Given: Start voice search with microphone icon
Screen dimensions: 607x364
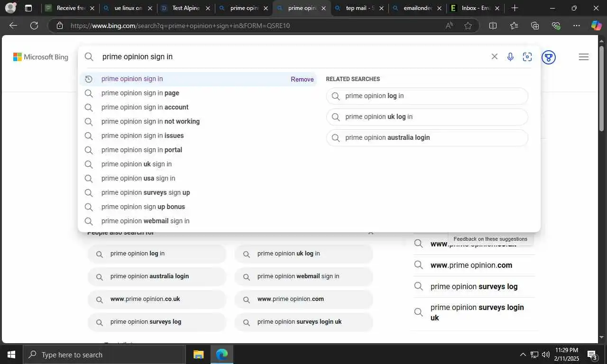Looking at the screenshot, I should pyautogui.click(x=510, y=57).
